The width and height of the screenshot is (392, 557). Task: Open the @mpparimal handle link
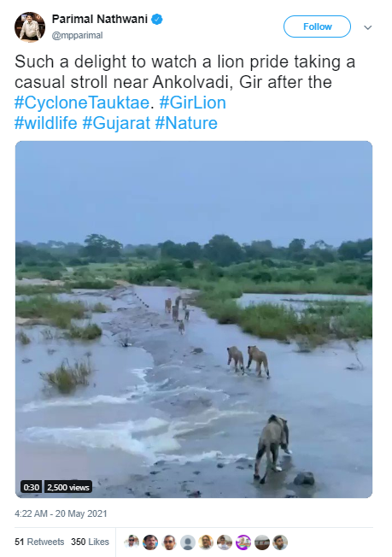coord(77,35)
